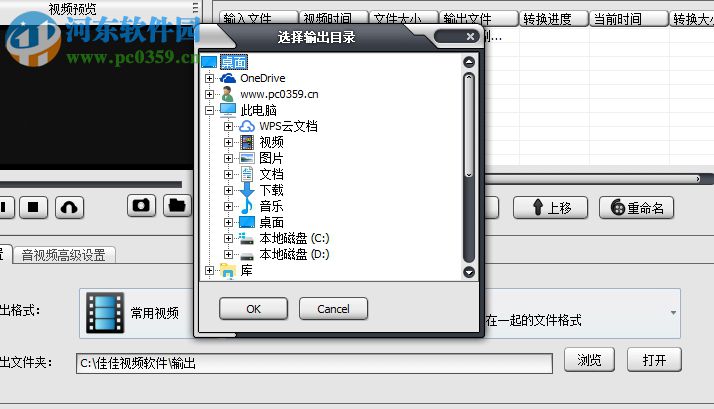Viewport: 714px width, 409px height.
Task: Select the 视频 filmstrip icon
Action: coord(247,143)
